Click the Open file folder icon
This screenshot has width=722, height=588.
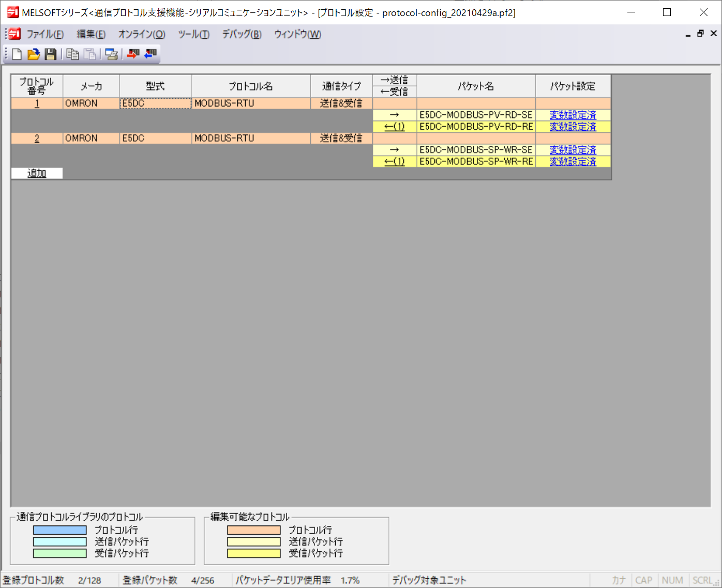coord(34,54)
